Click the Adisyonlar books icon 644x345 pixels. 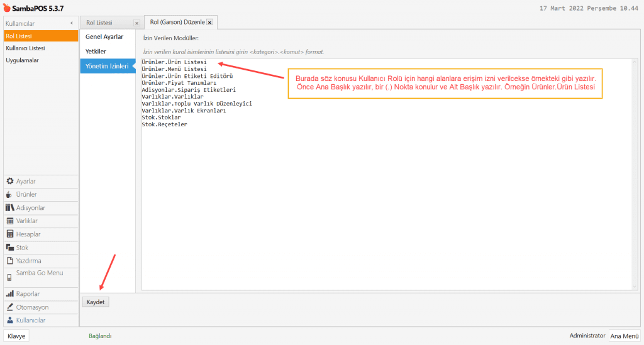click(10, 207)
